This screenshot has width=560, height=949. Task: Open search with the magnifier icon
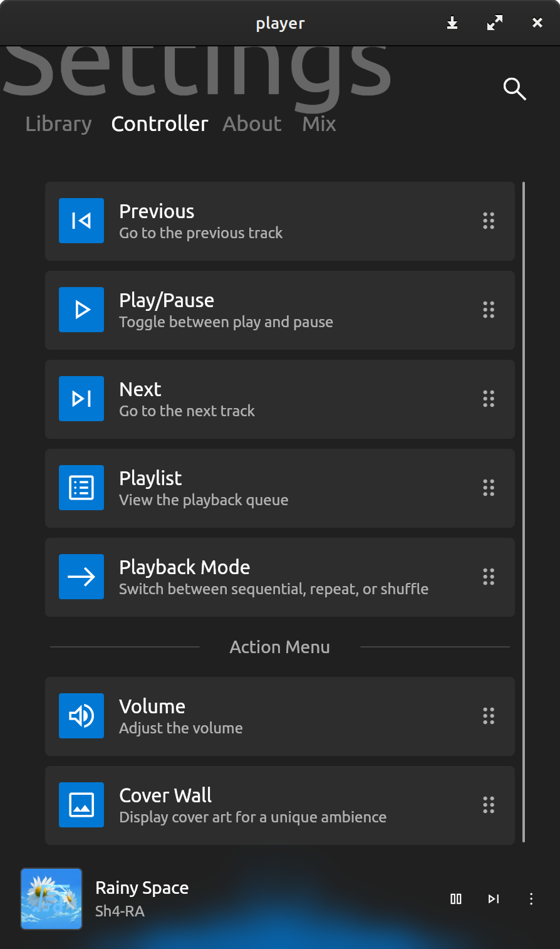(x=514, y=89)
